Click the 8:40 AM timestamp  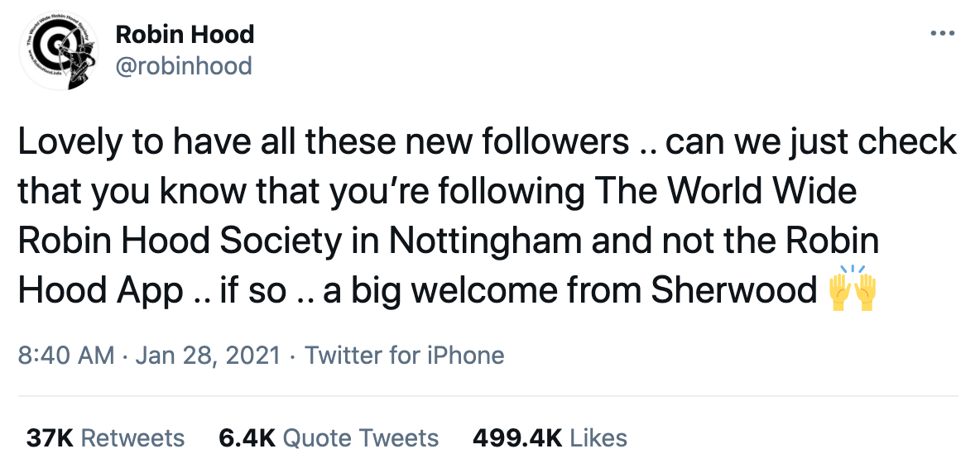(66, 356)
